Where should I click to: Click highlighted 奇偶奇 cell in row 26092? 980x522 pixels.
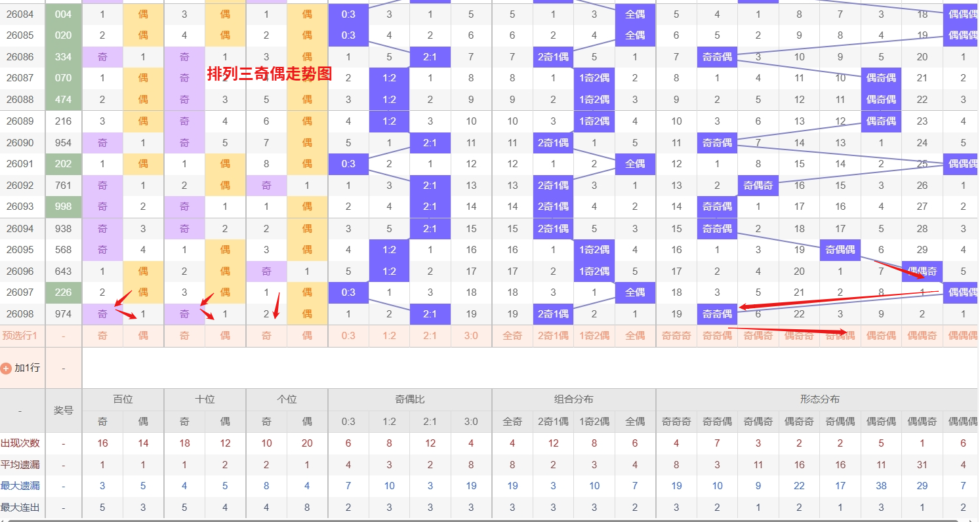click(x=758, y=186)
